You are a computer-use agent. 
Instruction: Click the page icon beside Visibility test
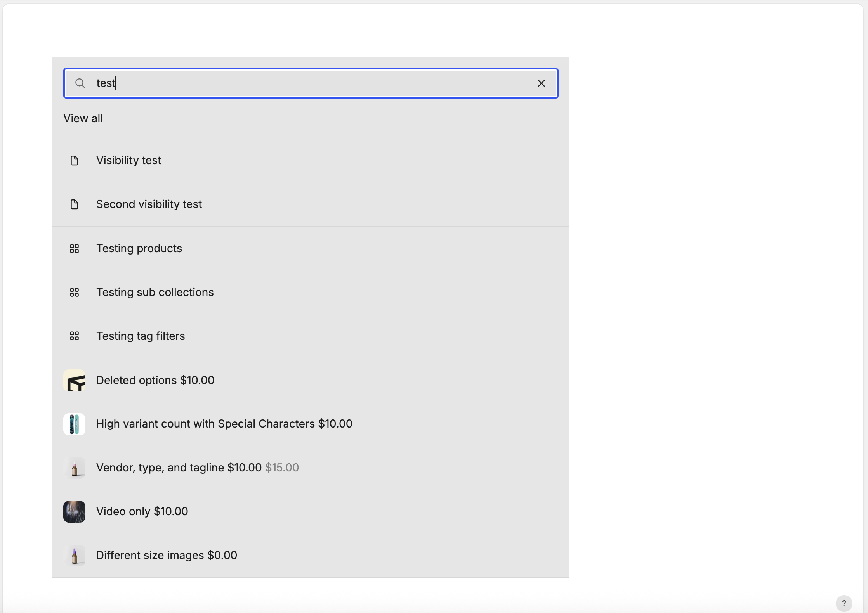click(x=74, y=160)
